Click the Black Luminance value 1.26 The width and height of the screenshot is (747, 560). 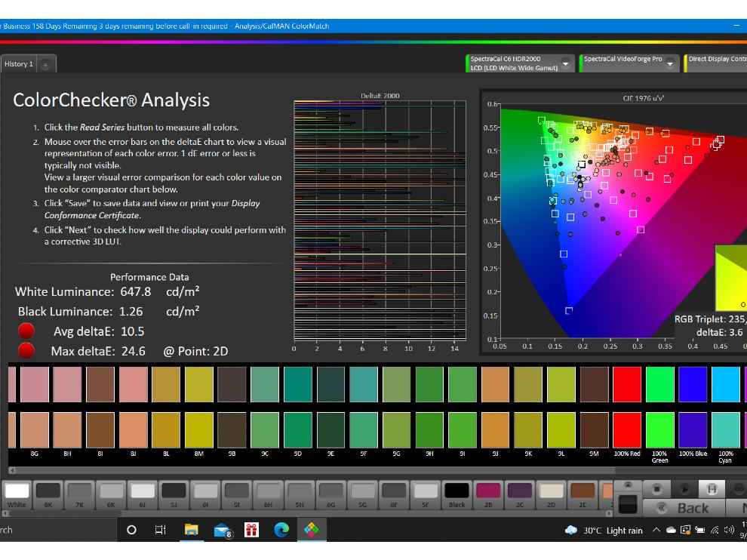click(131, 312)
